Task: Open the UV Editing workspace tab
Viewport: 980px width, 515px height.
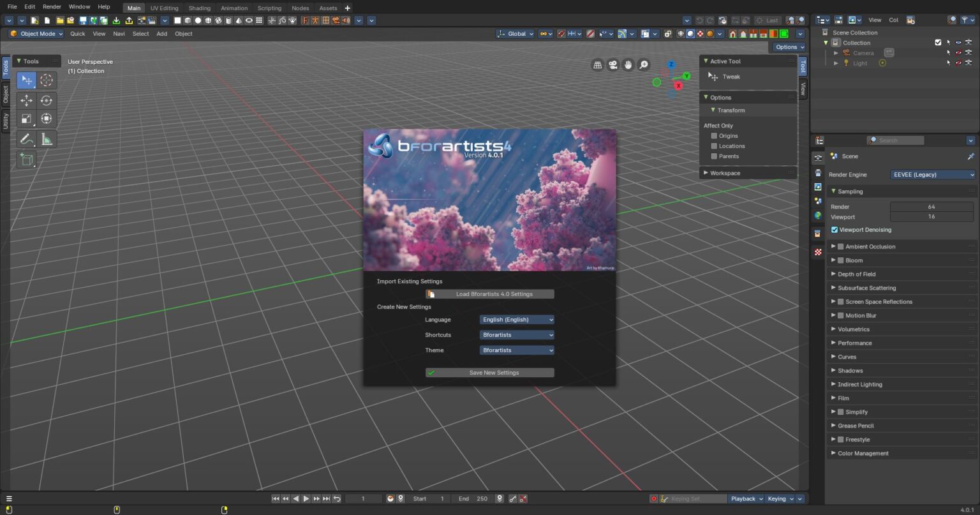Action: pyautogui.click(x=164, y=8)
